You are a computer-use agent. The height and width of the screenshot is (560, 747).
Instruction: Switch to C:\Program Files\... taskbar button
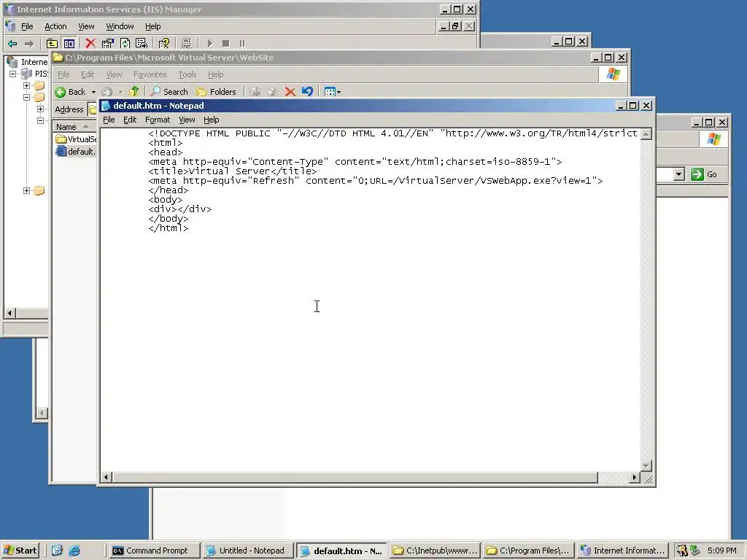527,551
